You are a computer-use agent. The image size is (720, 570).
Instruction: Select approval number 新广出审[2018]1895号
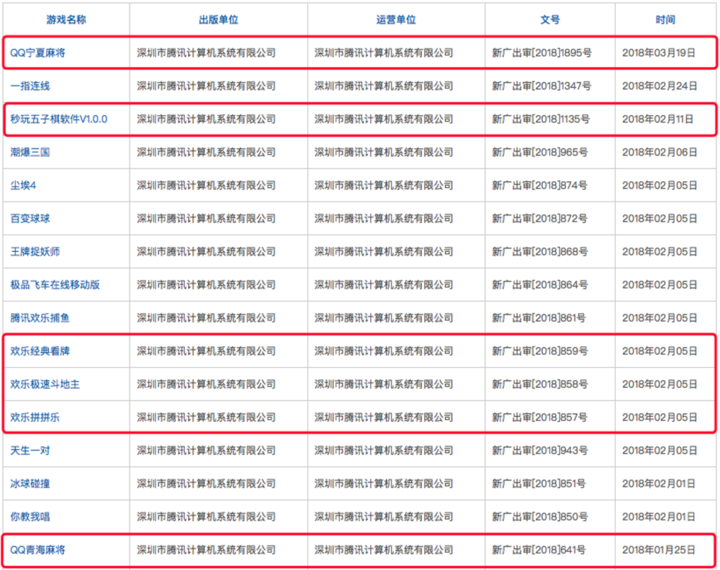[542, 53]
